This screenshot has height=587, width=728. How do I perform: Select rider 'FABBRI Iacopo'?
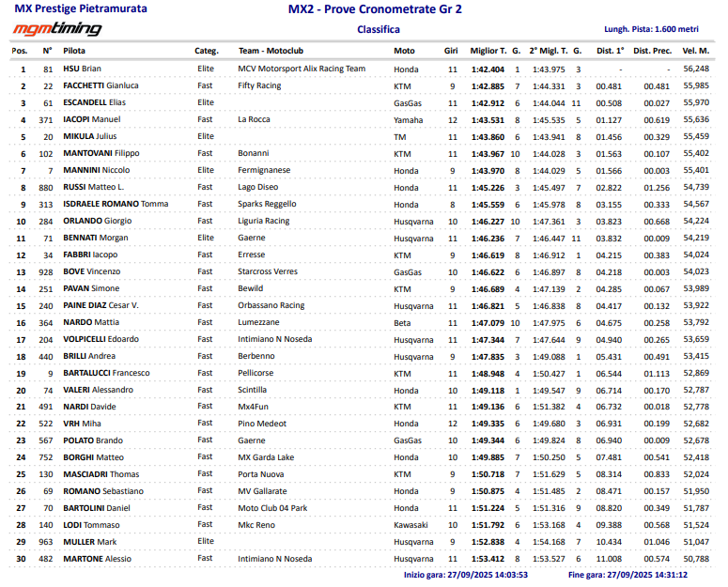click(90, 255)
